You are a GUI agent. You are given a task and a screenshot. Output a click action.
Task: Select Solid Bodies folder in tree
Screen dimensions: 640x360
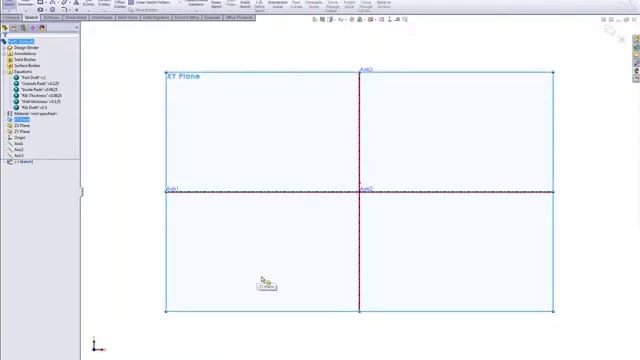coord(25,60)
